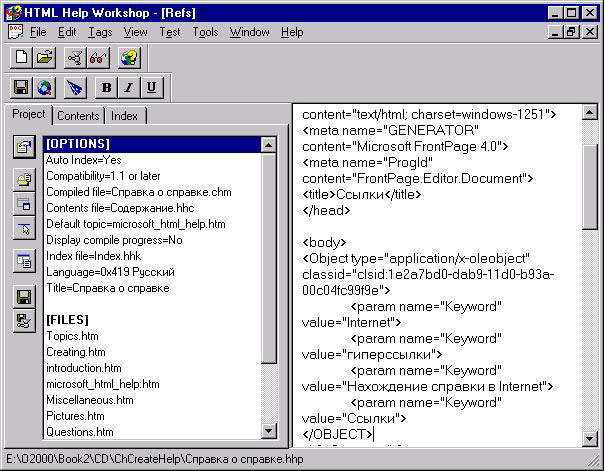
Task: Click HTML editor scroll up arrow
Action: coord(590,112)
